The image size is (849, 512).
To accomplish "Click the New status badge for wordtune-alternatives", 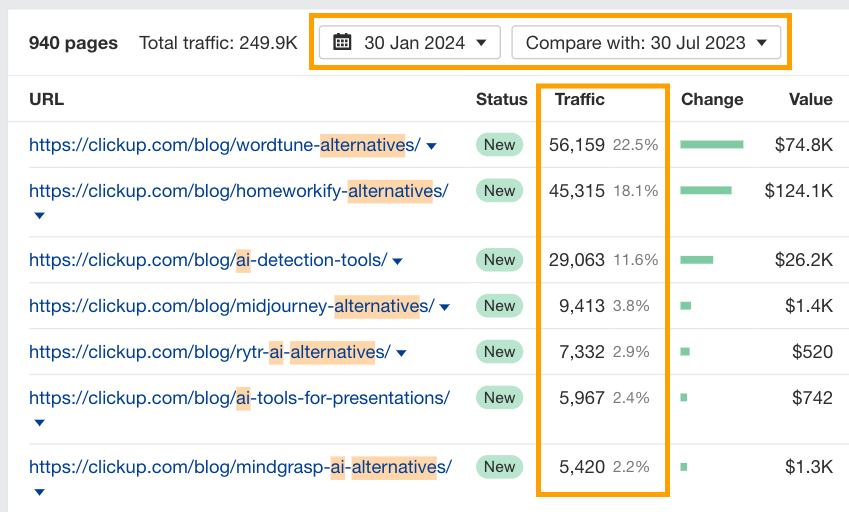I will click(x=499, y=145).
